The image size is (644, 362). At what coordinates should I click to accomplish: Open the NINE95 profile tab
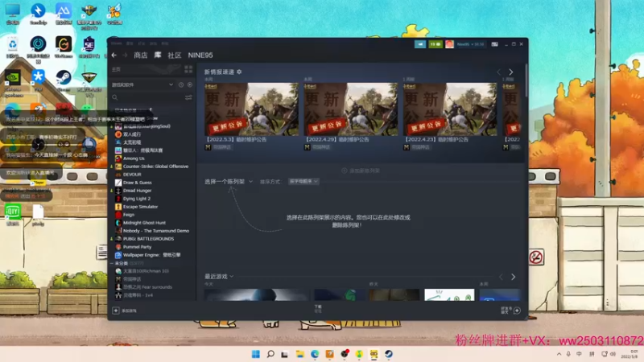coord(200,55)
